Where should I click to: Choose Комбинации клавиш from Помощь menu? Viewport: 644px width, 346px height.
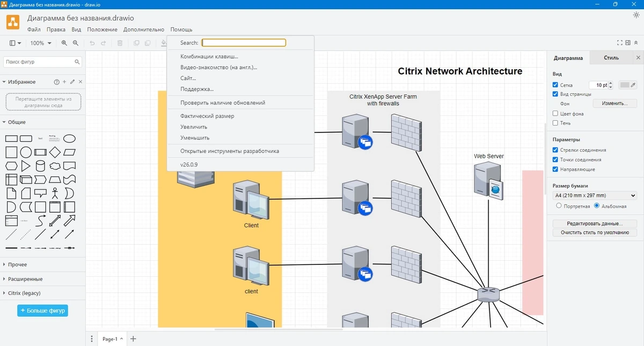(209, 56)
